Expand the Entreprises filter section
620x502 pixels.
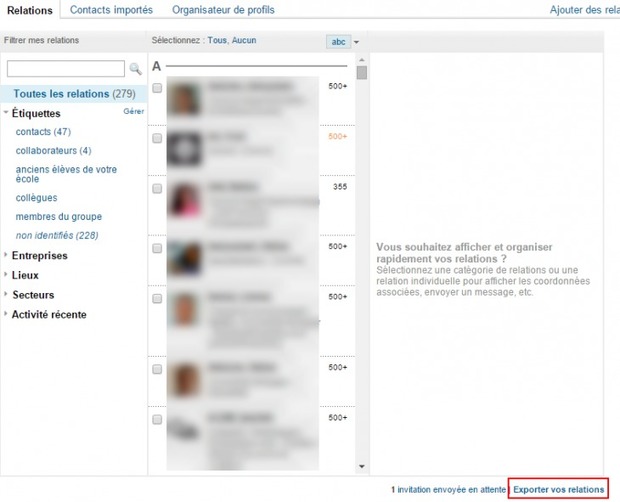39,256
